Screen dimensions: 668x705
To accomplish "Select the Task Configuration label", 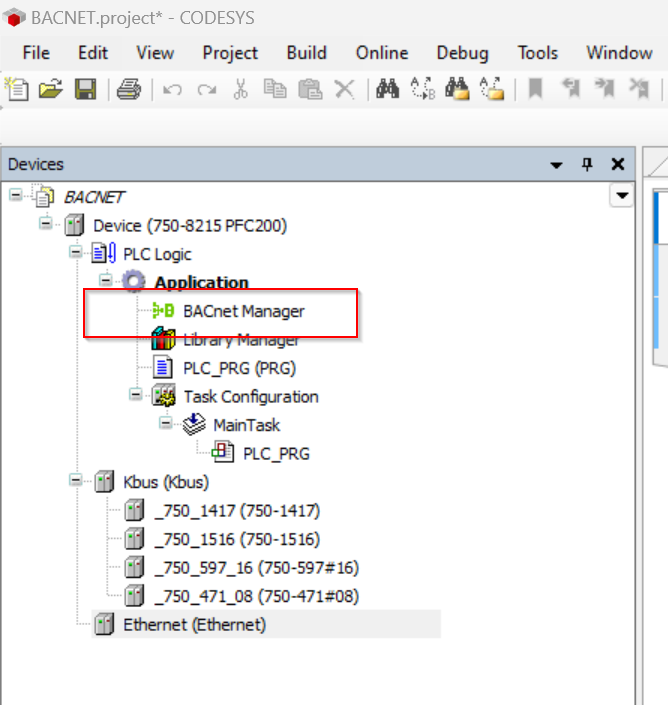I will (x=251, y=397).
